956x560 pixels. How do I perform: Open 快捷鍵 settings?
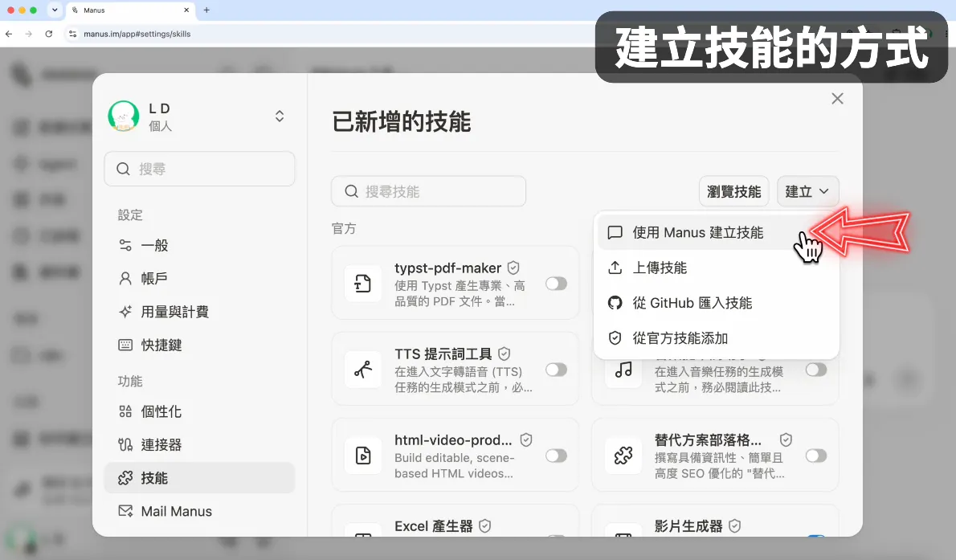click(199, 345)
